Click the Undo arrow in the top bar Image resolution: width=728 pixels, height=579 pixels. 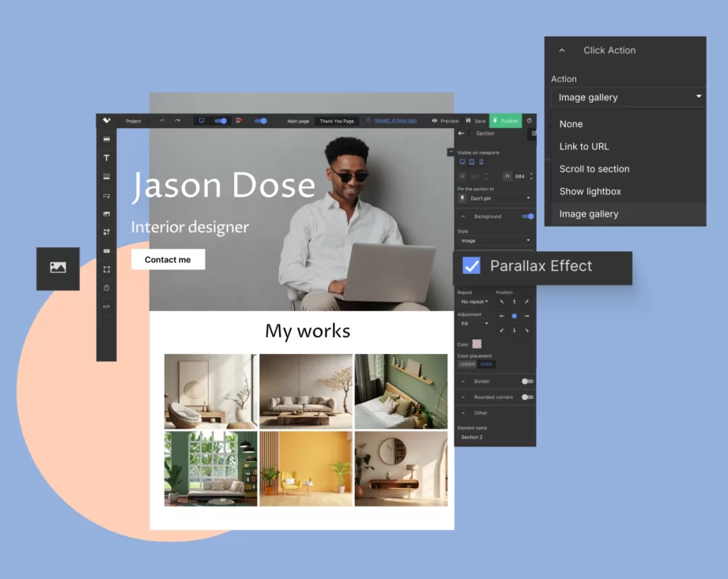pos(164,120)
